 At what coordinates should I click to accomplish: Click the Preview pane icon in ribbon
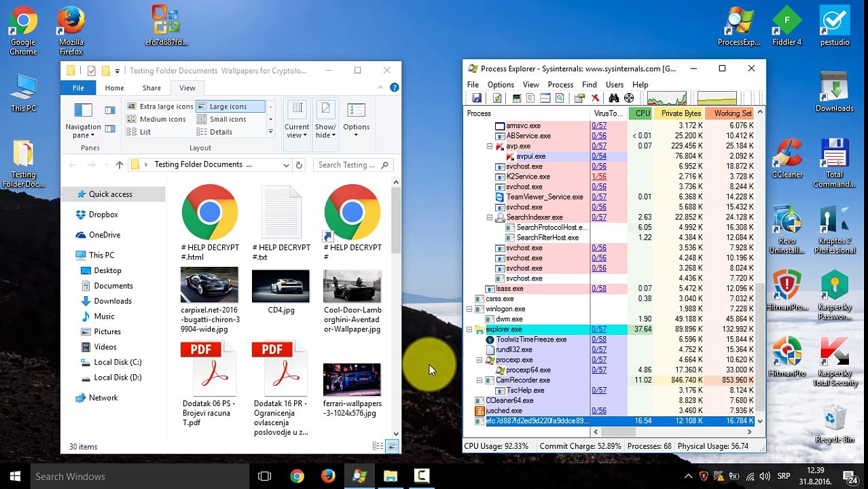click(x=110, y=110)
